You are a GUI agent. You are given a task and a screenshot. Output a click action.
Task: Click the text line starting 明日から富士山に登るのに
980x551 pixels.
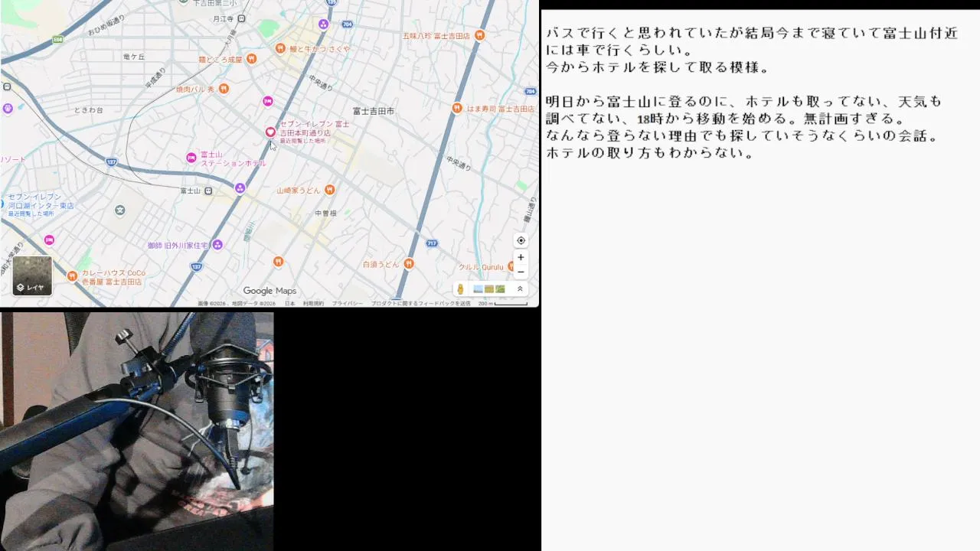743,102
